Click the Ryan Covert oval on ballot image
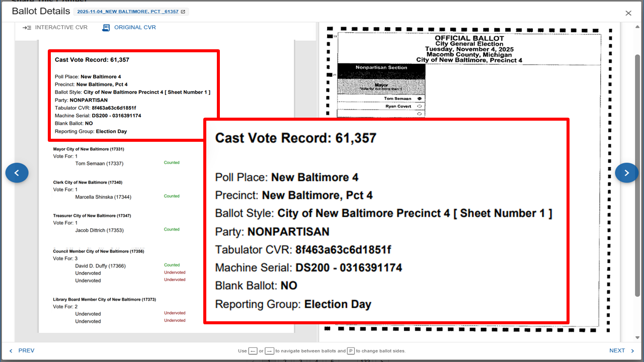Image resolution: width=644 pixels, height=362 pixels. (419, 107)
